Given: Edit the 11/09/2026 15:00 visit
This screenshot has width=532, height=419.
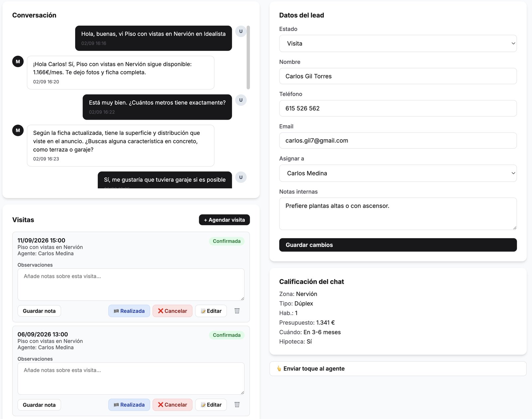Looking at the screenshot, I should [x=211, y=311].
